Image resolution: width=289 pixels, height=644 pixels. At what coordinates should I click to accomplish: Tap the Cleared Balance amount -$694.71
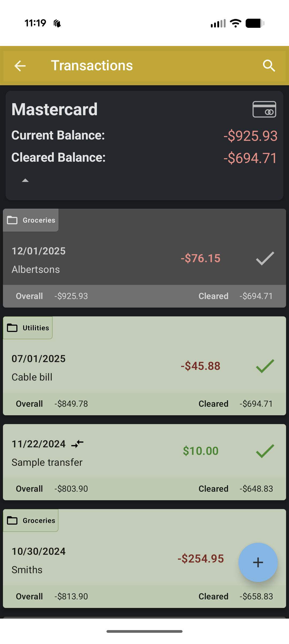pos(250,158)
